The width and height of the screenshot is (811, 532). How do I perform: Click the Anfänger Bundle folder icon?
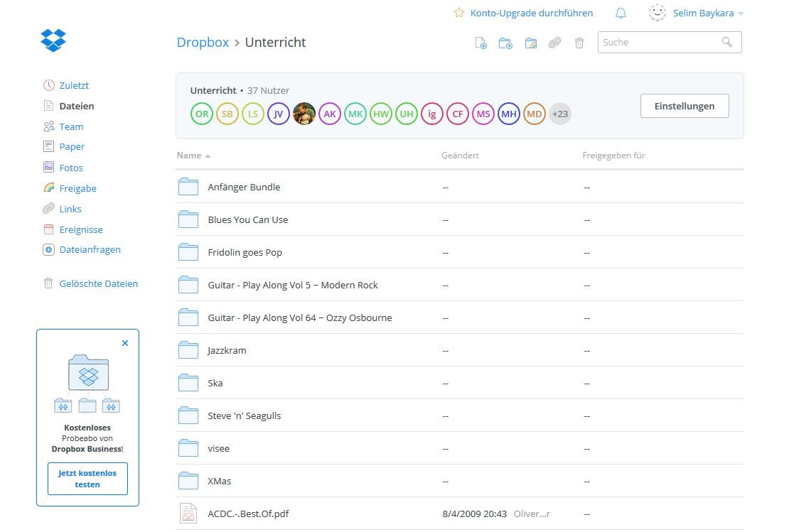pos(188,187)
